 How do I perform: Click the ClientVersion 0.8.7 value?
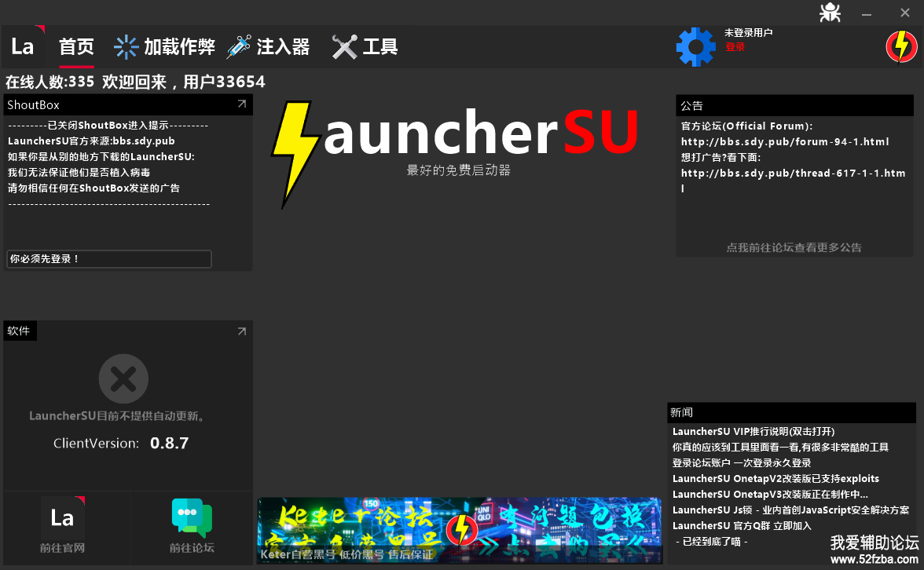[169, 443]
